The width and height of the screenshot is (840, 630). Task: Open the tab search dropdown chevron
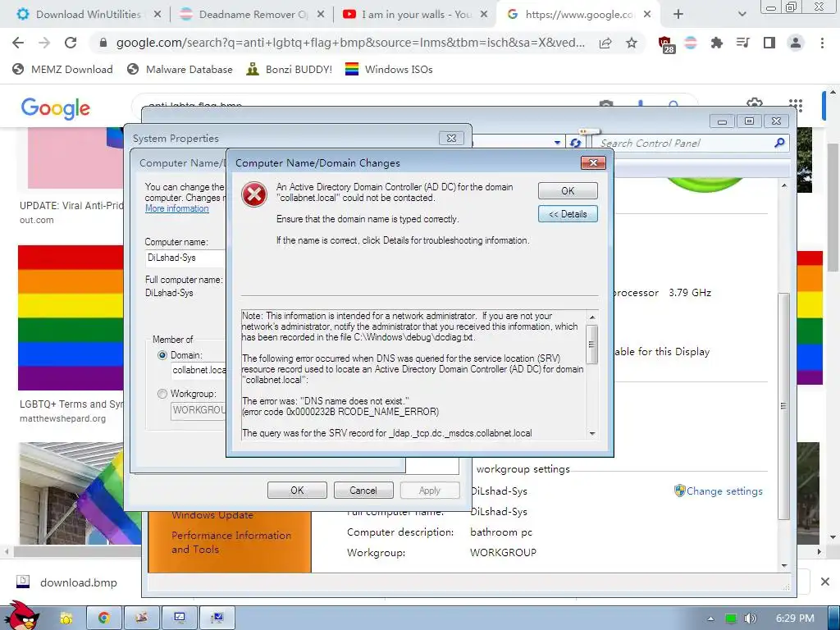pos(742,15)
